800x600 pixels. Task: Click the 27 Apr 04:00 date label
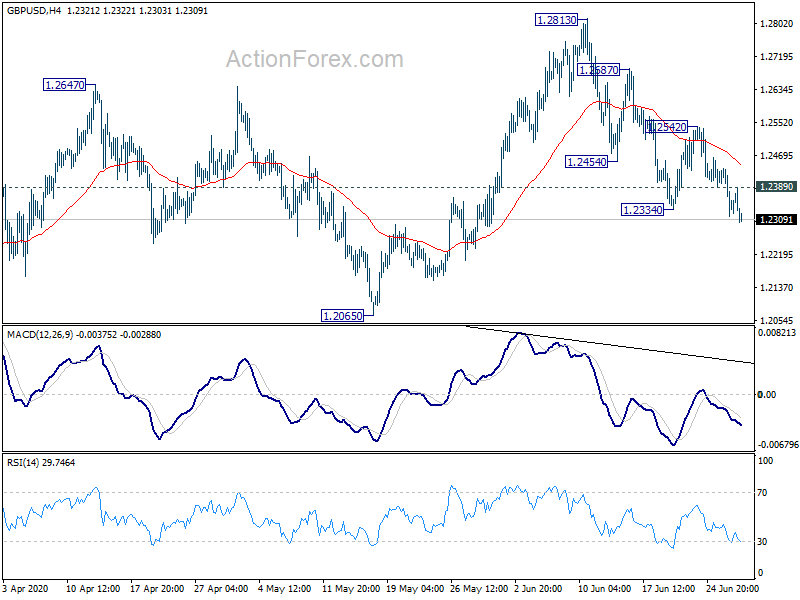click(221, 589)
